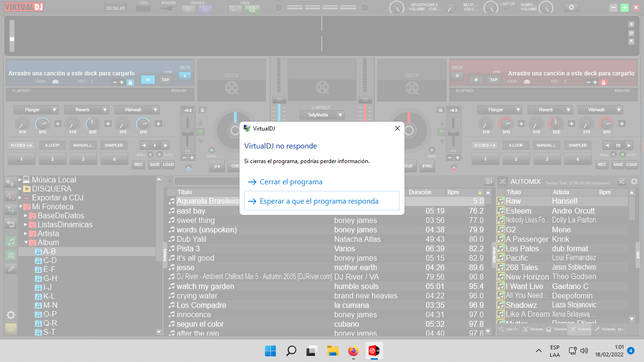The image size is (644, 362).
Task: Click the REC button on deck B
Action: point(602,165)
